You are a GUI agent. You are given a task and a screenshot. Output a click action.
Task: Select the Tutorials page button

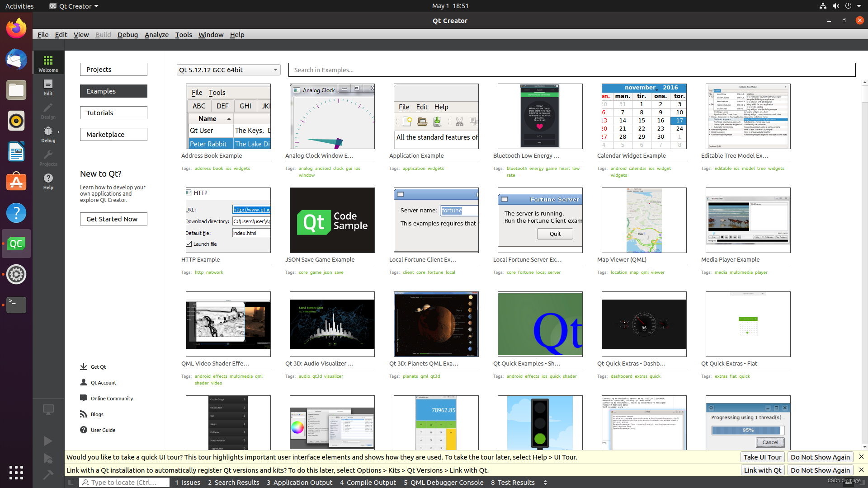pos(113,113)
